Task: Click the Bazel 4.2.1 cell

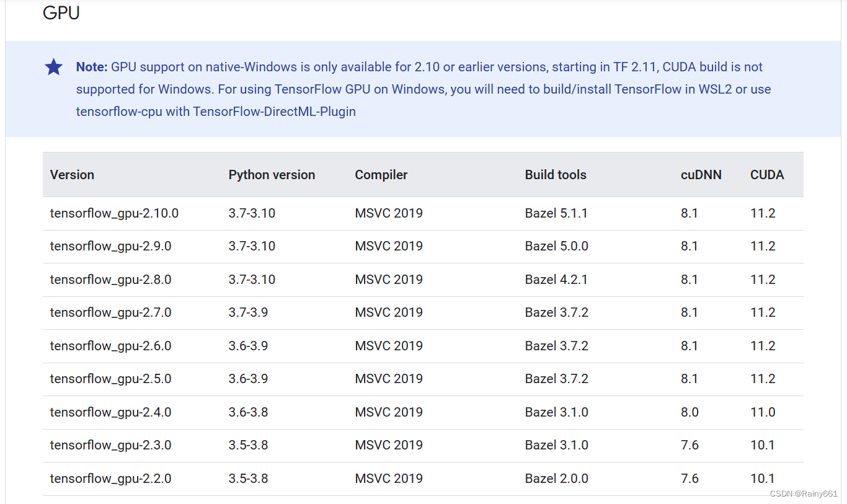Action: click(x=556, y=280)
